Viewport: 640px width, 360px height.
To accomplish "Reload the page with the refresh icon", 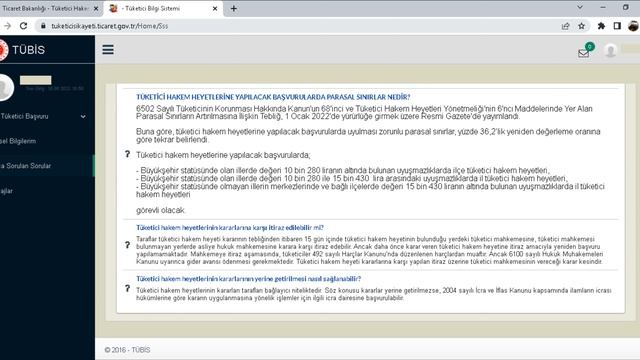I will point(23,26).
